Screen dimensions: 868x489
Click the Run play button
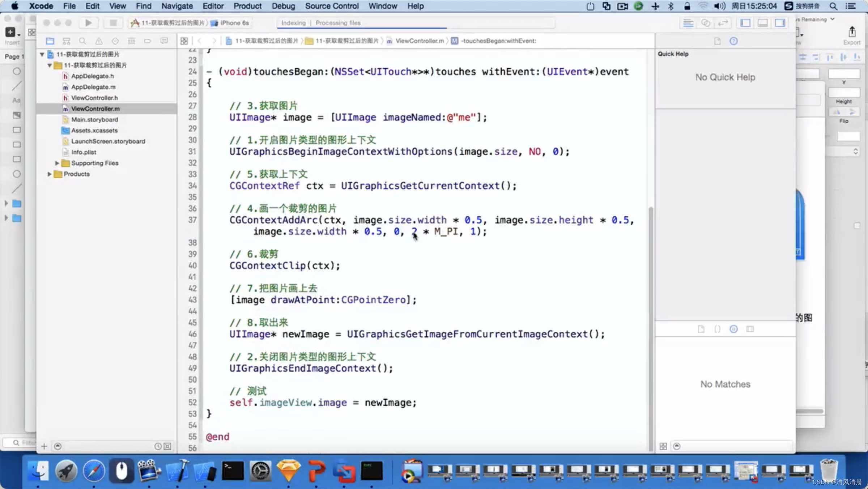tap(88, 23)
